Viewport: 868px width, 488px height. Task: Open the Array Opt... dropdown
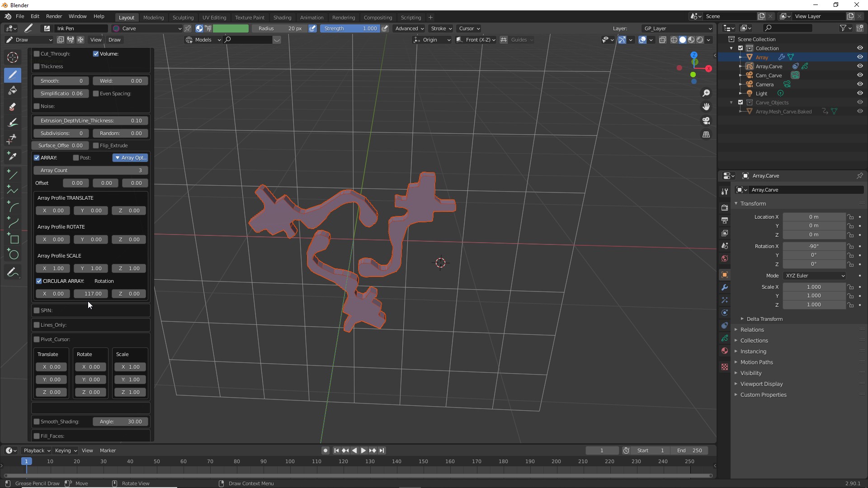coord(130,158)
